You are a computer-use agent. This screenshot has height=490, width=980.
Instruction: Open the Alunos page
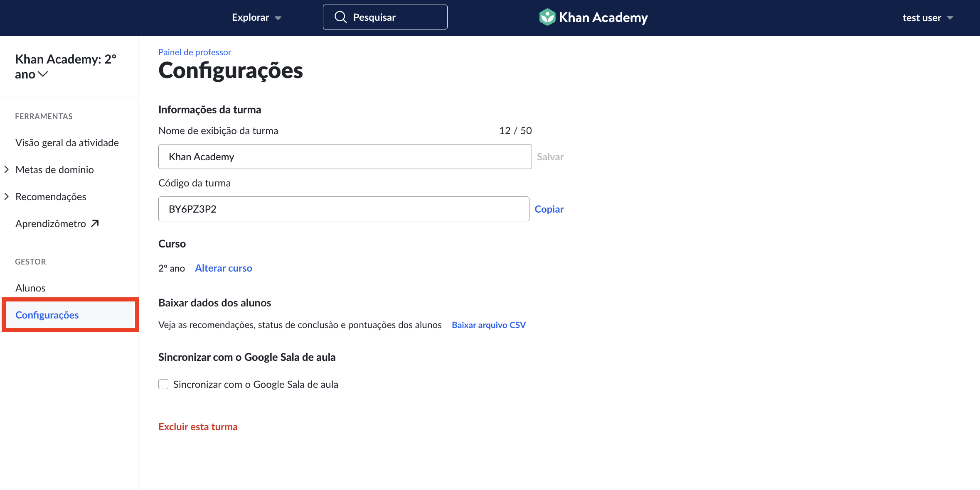point(30,288)
